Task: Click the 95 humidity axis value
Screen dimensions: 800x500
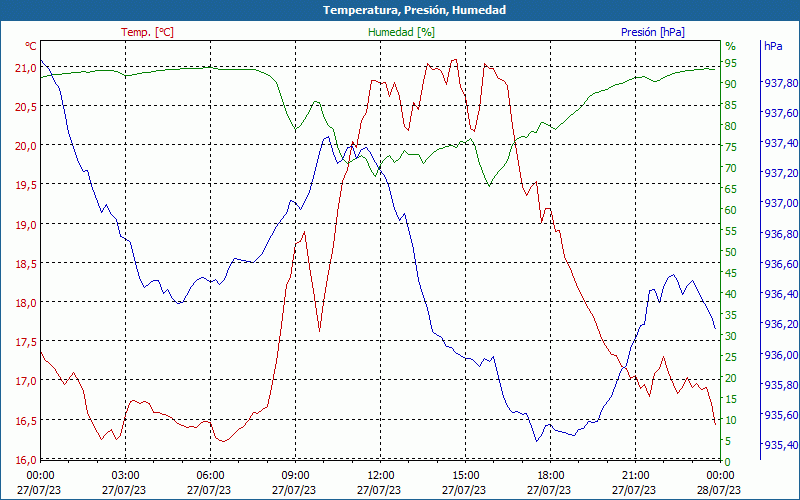Action: 731,63
